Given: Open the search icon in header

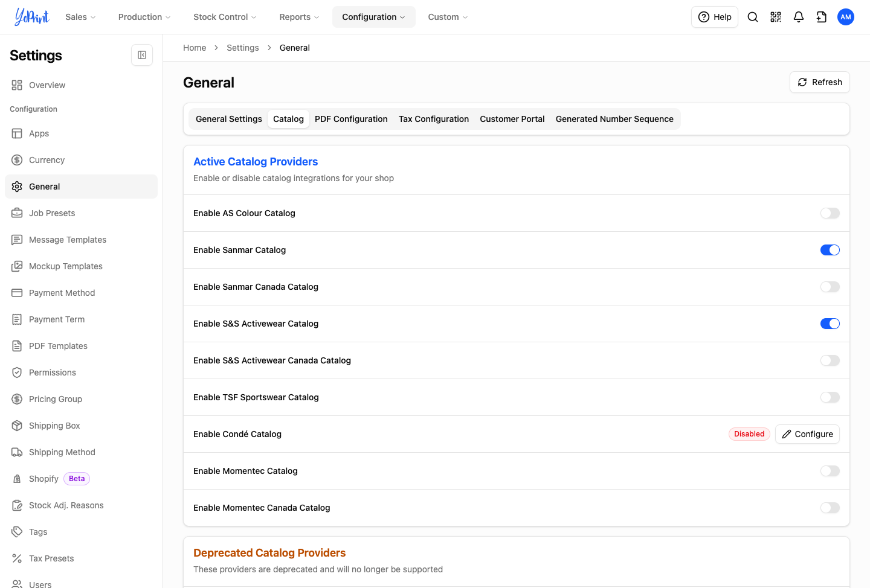Looking at the screenshot, I should click(753, 17).
